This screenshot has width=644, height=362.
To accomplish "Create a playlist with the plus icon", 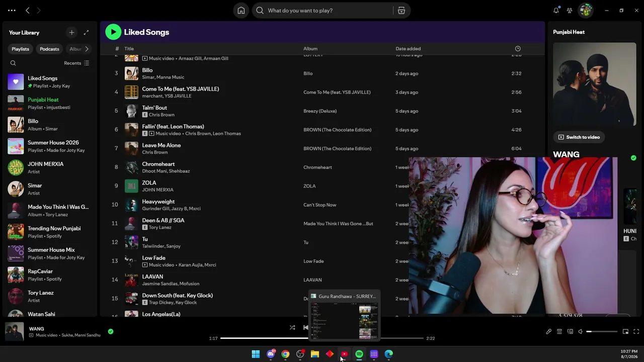I will [x=71, y=33].
